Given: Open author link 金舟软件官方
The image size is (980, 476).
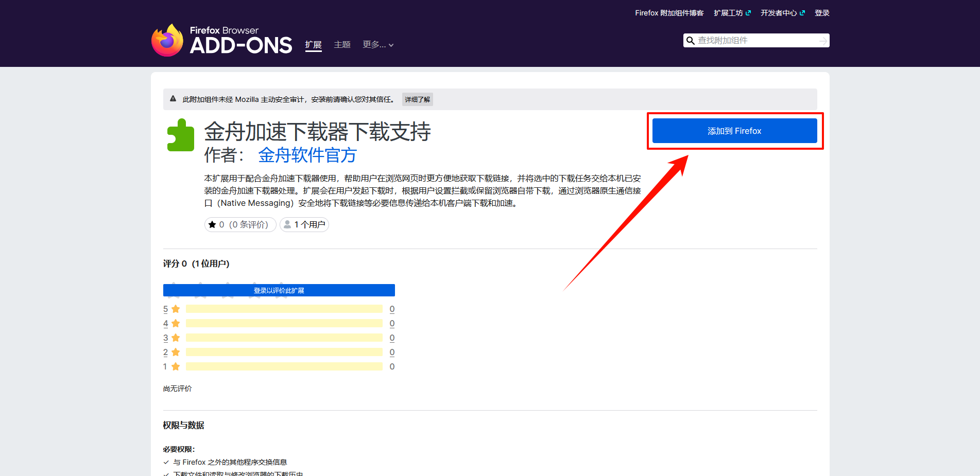Looking at the screenshot, I should [x=307, y=155].
